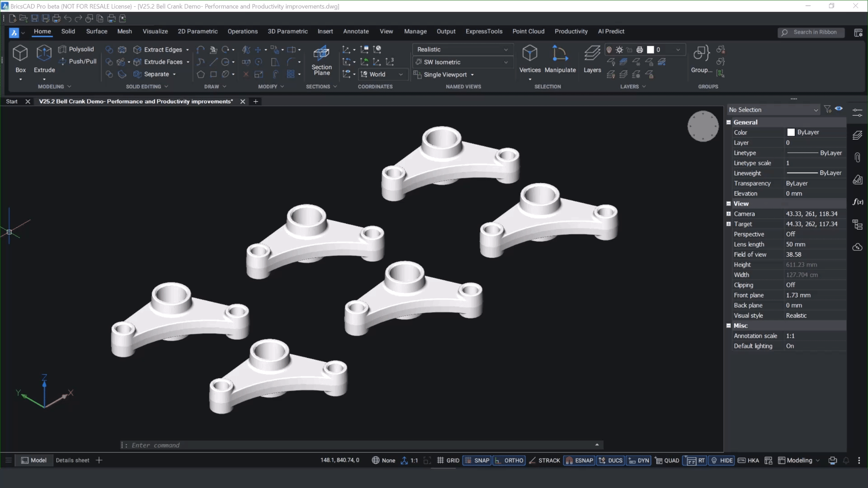Open the Properties panel icon in right sidebar
This screenshot has height=488, width=868.
857,112
